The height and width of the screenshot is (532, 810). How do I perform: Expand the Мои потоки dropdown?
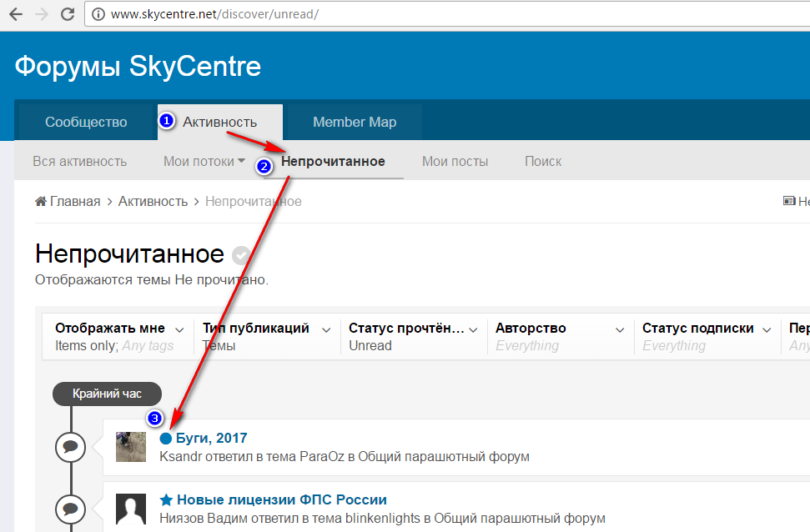[x=204, y=161]
